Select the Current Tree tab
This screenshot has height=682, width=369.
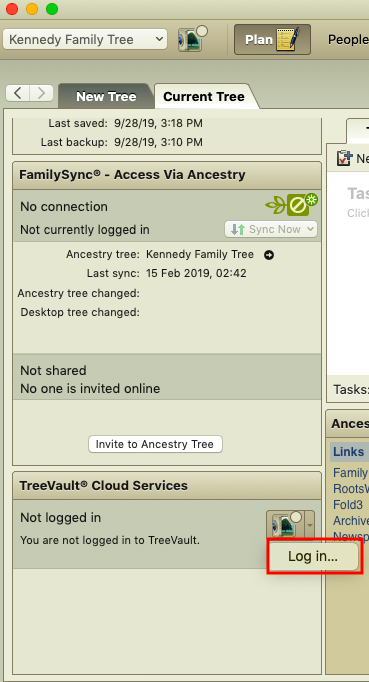pyautogui.click(x=204, y=96)
